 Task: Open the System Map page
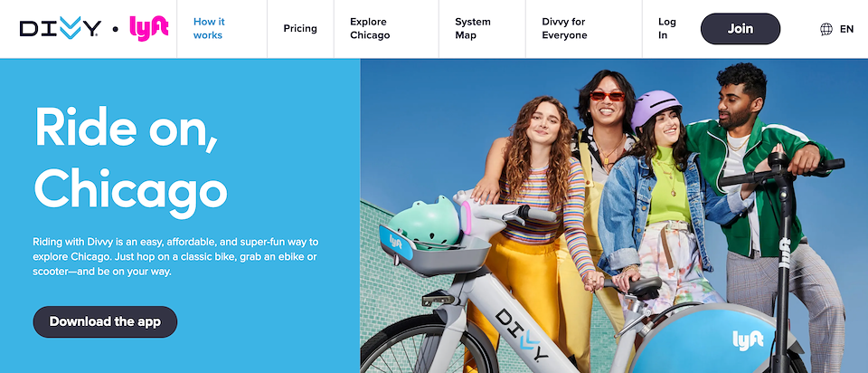(473, 28)
